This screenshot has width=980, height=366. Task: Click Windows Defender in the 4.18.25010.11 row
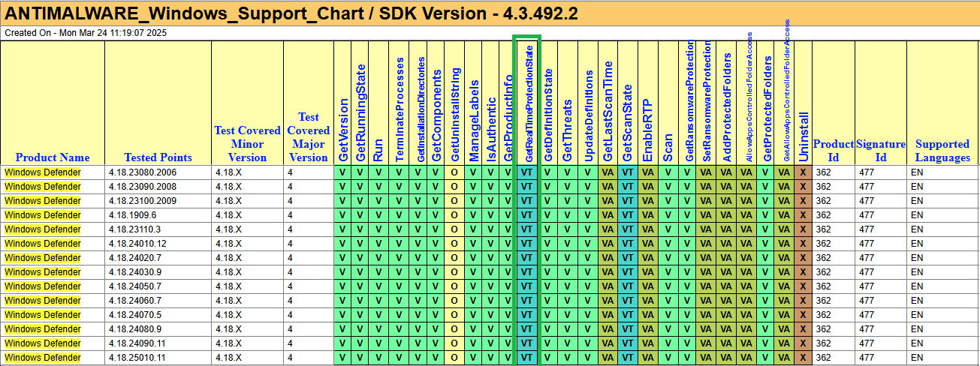[43, 358]
